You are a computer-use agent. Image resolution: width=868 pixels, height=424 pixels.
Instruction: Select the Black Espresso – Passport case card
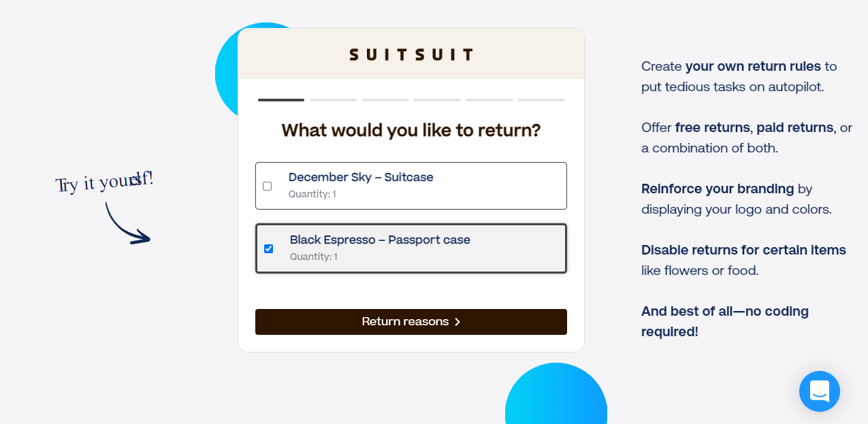(411, 248)
